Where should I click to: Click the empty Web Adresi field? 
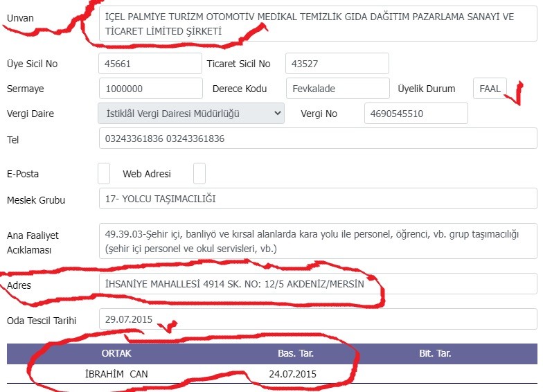pyautogui.click(x=199, y=173)
